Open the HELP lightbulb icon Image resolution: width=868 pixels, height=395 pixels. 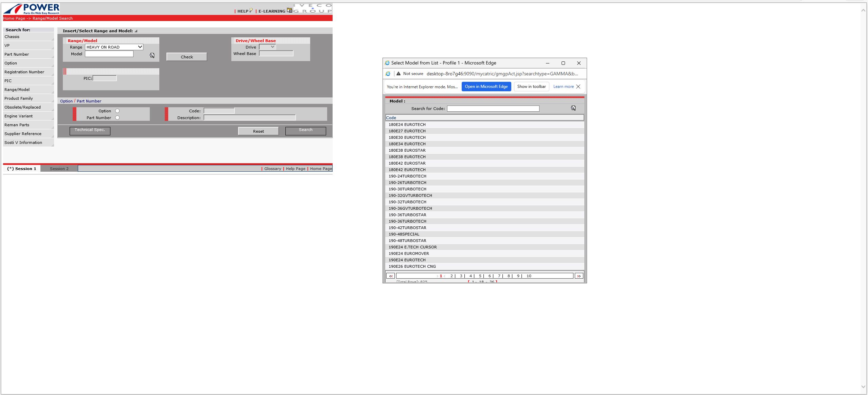(x=251, y=11)
